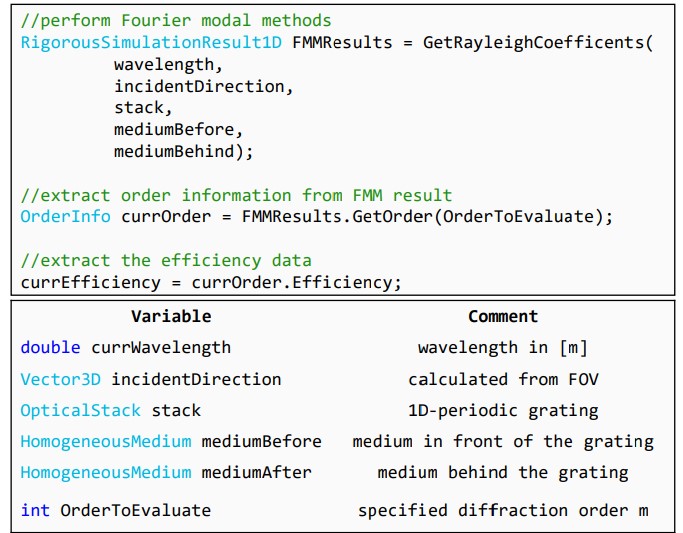Select currOrder.Efficiency expression

point(292,282)
